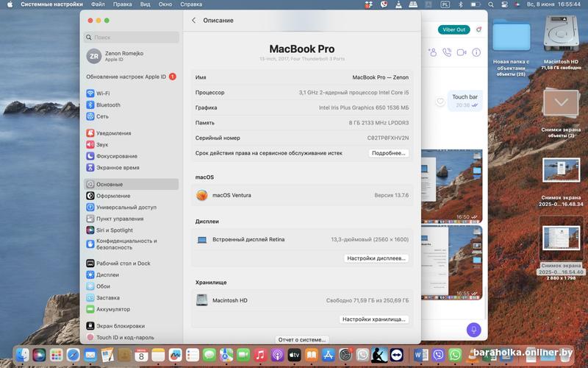The image size is (588, 368).
Task: Open the Системные настройки menu
Action: (x=51, y=4)
